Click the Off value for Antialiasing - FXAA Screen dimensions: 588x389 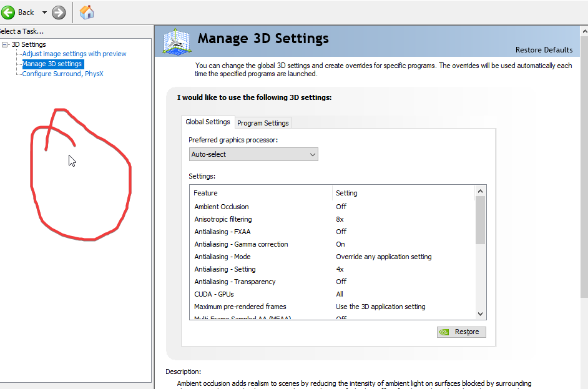341,232
